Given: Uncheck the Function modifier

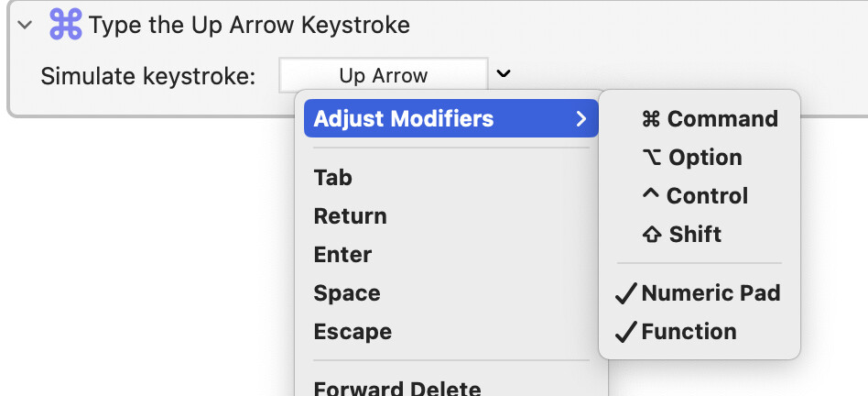Looking at the screenshot, I should tap(677, 332).
